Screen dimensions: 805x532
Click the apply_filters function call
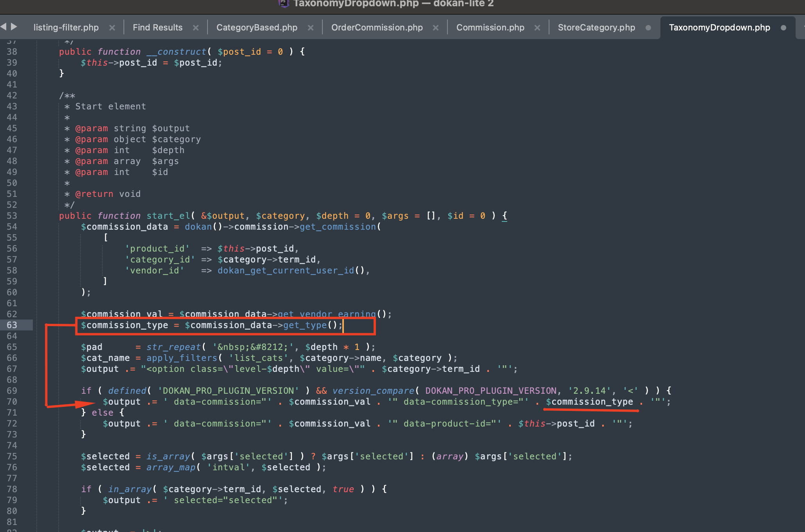[x=182, y=358]
